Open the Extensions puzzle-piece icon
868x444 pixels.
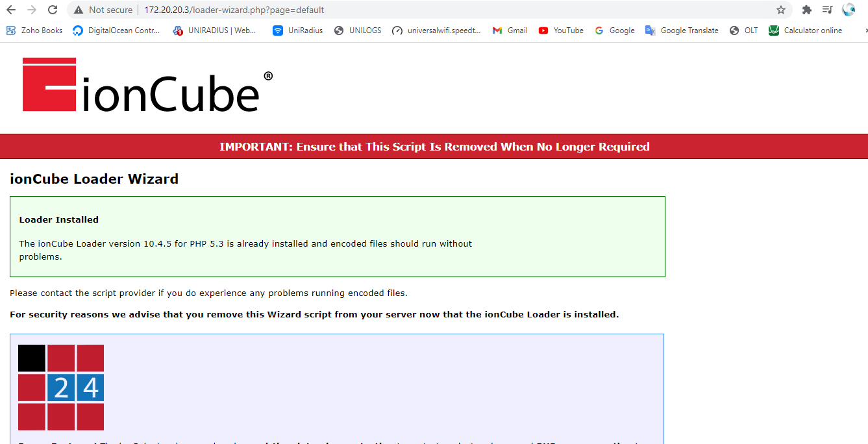coord(807,10)
